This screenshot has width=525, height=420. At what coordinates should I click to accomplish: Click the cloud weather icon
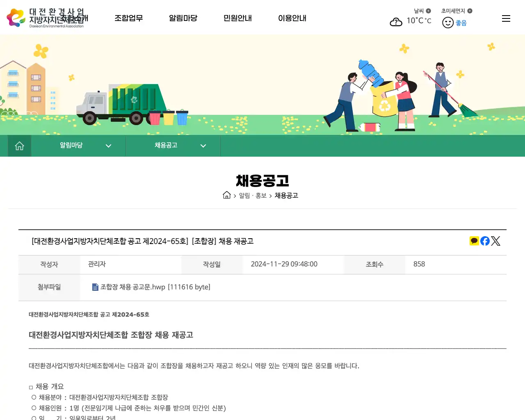click(x=396, y=21)
